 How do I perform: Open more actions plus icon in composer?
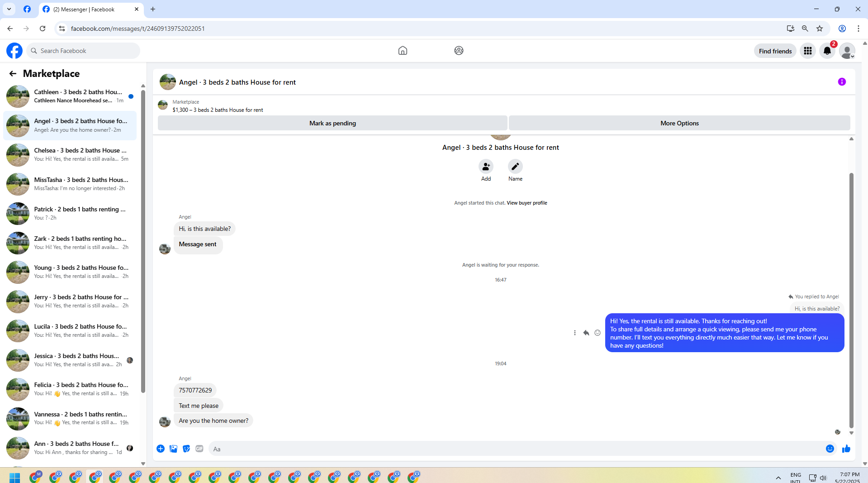coord(161,449)
